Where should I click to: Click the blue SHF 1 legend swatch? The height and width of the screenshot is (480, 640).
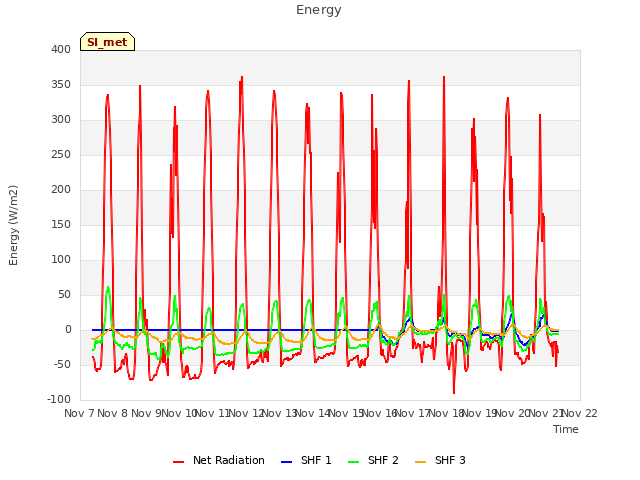click(x=287, y=462)
